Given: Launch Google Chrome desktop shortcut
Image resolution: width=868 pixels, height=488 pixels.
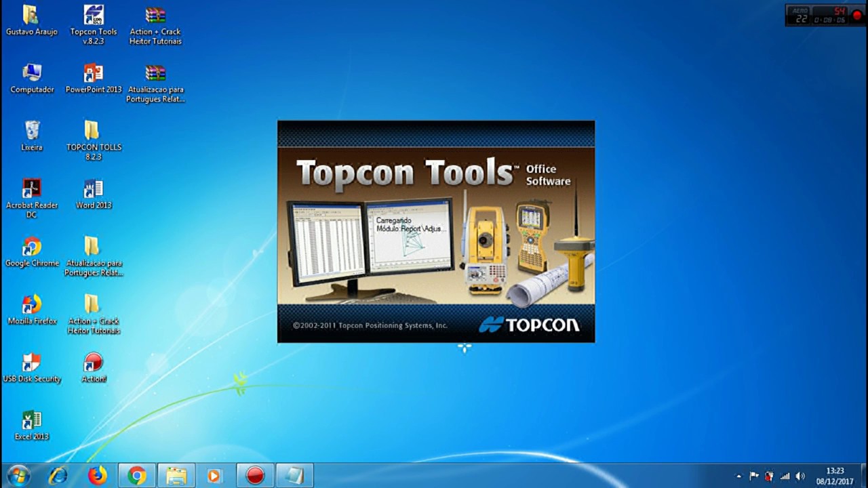Looking at the screenshot, I should (x=32, y=252).
